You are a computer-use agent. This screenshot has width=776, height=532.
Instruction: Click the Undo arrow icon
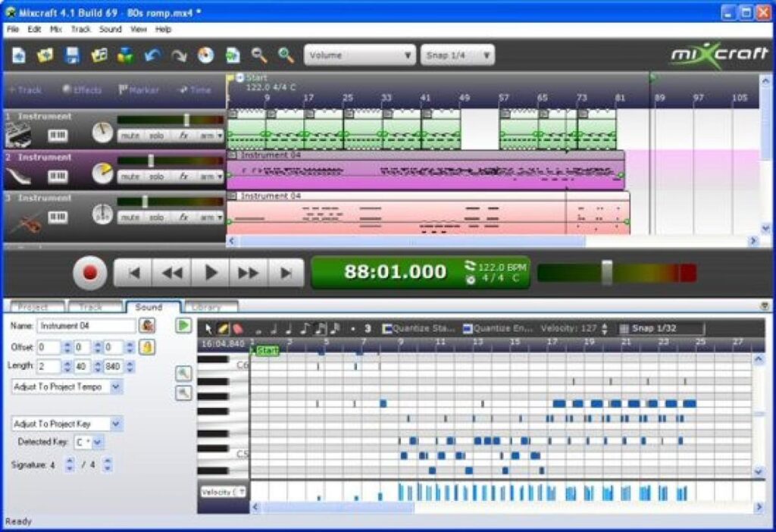[x=152, y=55]
